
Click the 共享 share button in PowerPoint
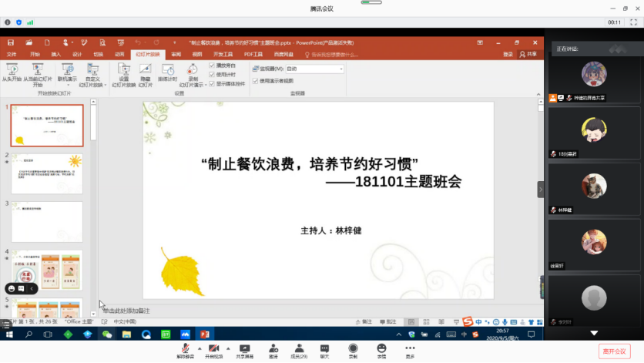coord(528,54)
